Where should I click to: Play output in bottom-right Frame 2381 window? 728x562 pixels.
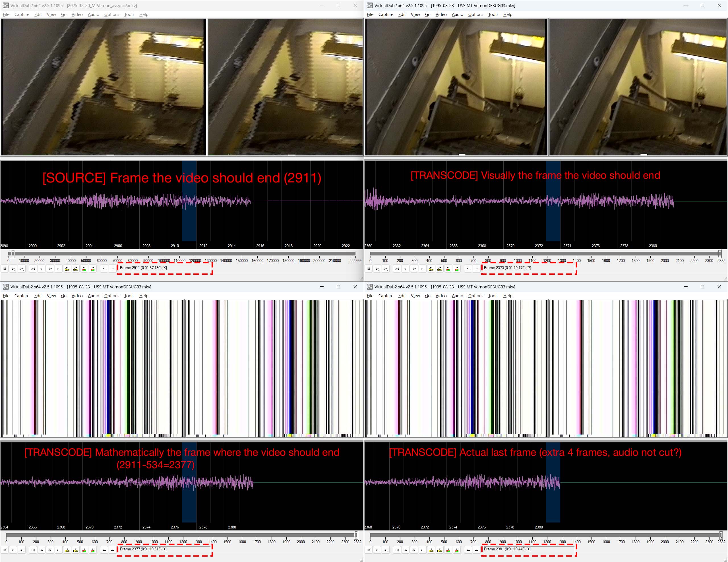click(x=386, y=550)
